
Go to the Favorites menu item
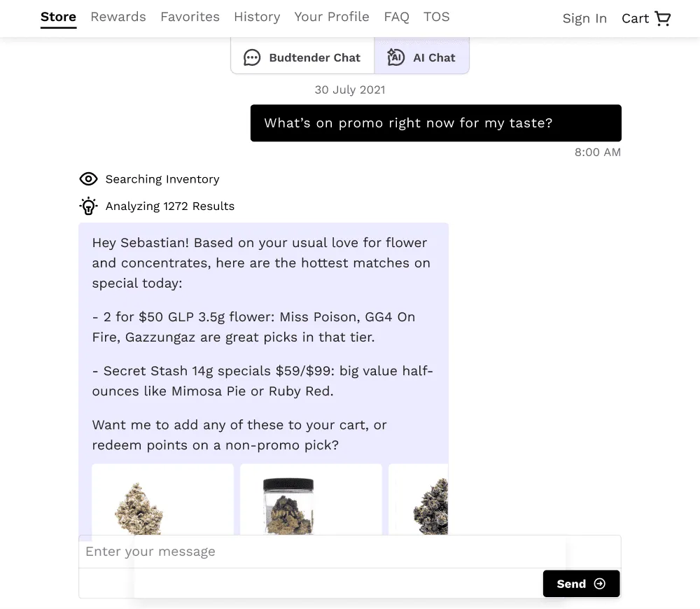pyautogui.click(x=190, y=17)
